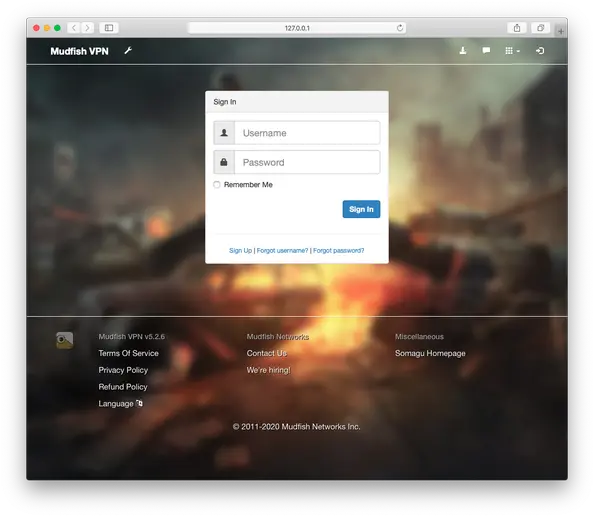Toggle the Safari sidebar button
The image size is (593, 516).
tap(109, 28)
